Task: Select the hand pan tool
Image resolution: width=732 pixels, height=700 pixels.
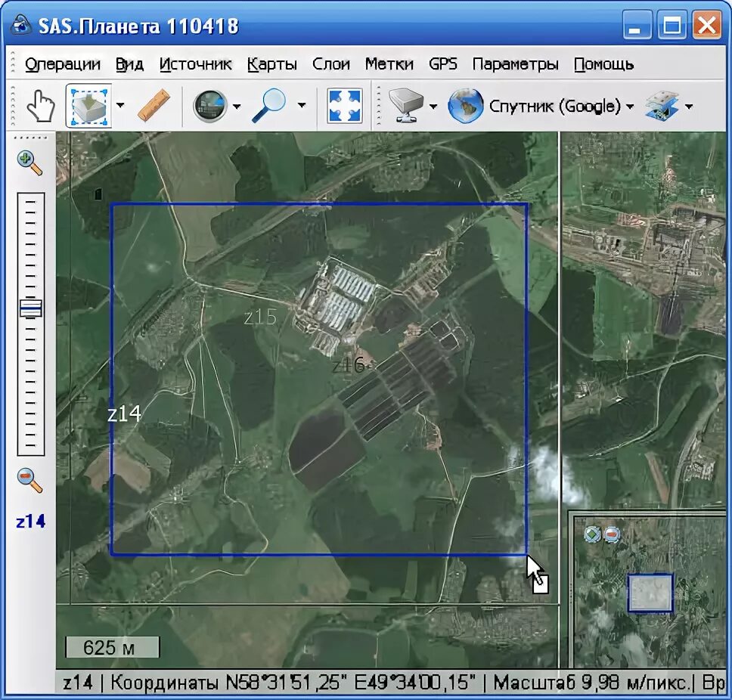Action: click(41, 106)
